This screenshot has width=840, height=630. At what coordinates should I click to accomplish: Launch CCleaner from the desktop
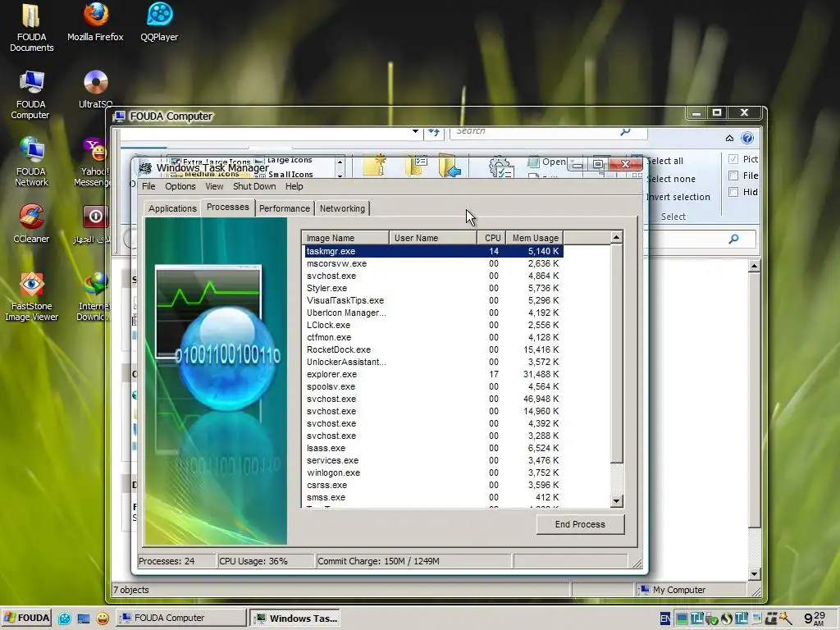(31, 223)
